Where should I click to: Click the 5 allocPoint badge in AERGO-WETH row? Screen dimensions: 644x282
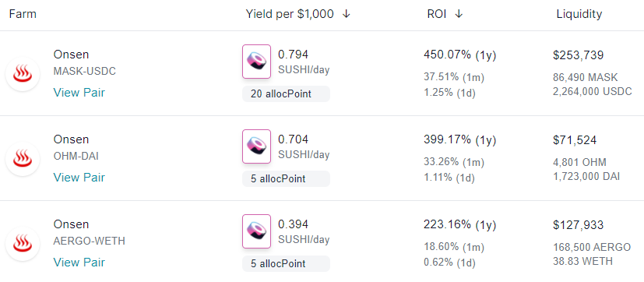point(287,264)
